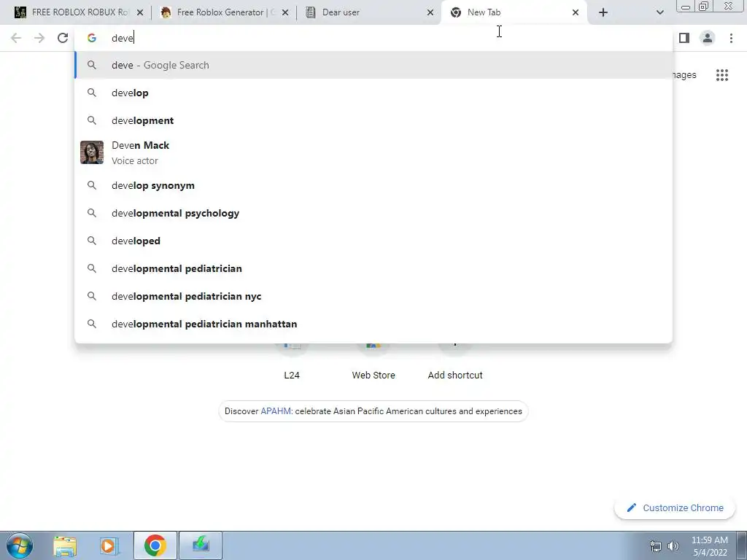This screenshot has width=747, height=560.
Task: Choose the 'develop' suggestion
Action: pos(373,93)
